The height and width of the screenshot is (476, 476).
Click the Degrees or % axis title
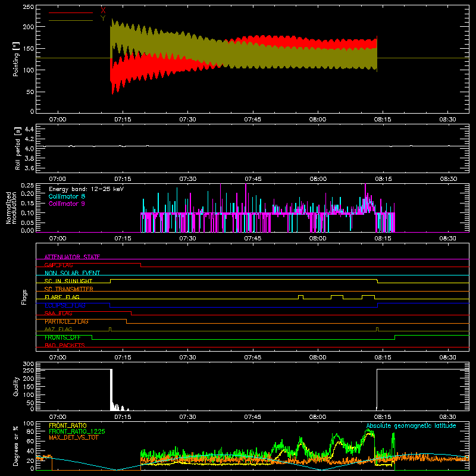(x=16, y=446)
